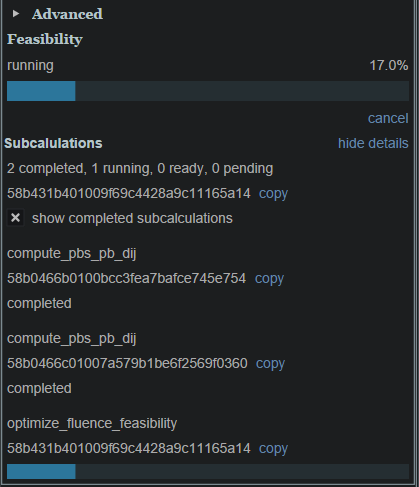Click the show completed subcalculations label
Screen dimensions: 419x487
[132, 219]
